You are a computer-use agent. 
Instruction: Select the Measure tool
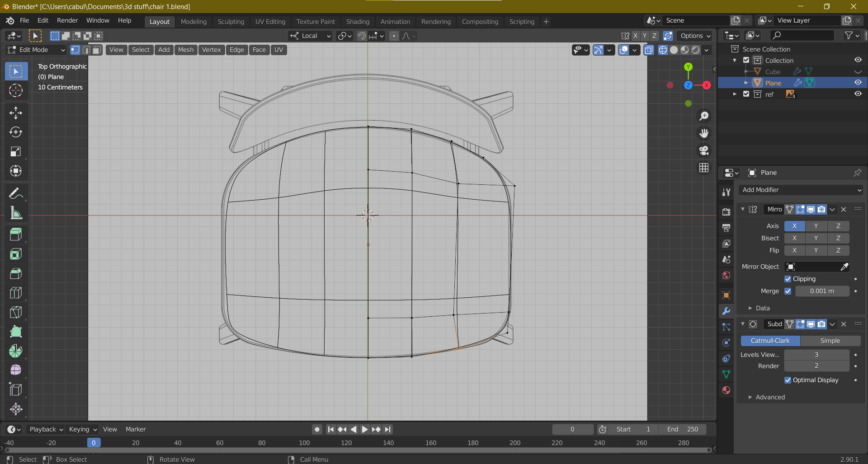point(16,213)
